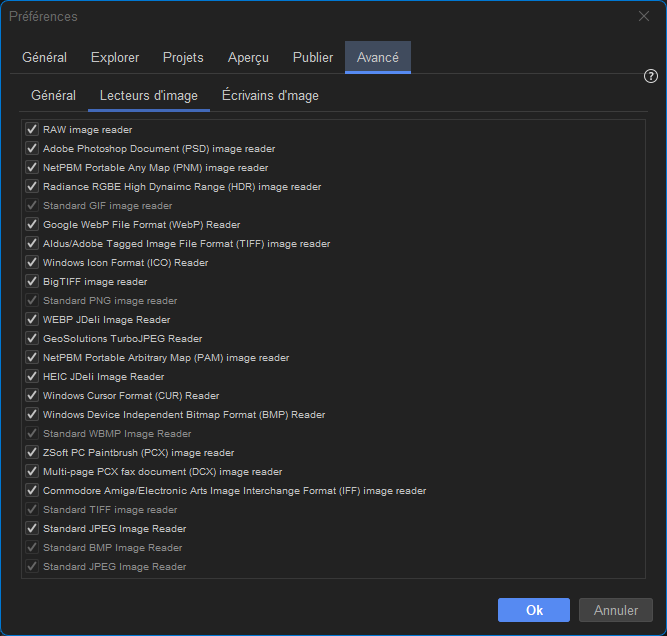Go to the Projets tab

pos(183,57)
